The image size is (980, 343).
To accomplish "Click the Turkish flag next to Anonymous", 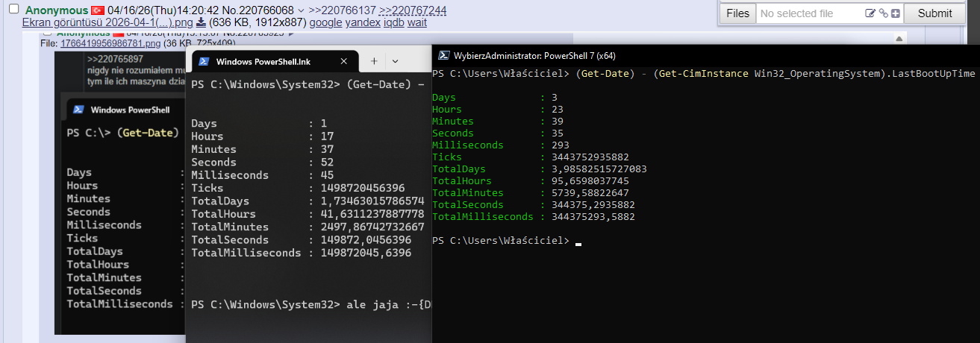I will tap(98, 10).
